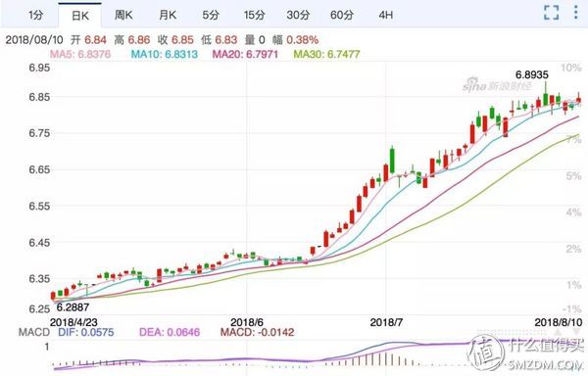Click the 2% right axis label
Viewport: 588px width, 376px height.
pyautogui.click(x=573, y=249)
